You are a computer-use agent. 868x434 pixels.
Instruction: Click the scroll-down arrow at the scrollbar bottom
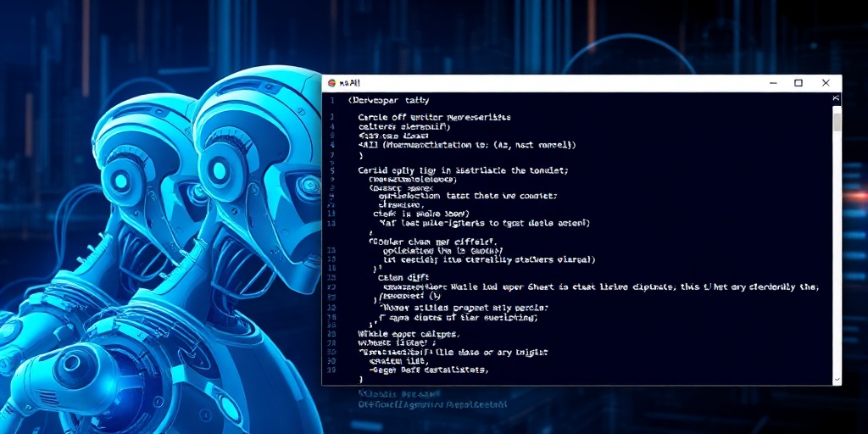[837, 380]
